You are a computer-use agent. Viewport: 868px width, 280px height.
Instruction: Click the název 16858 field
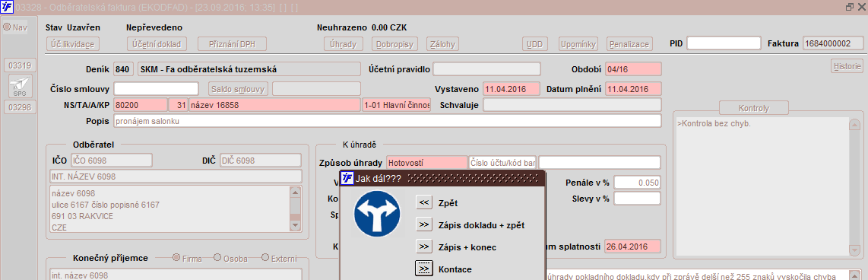click(274, 105)
